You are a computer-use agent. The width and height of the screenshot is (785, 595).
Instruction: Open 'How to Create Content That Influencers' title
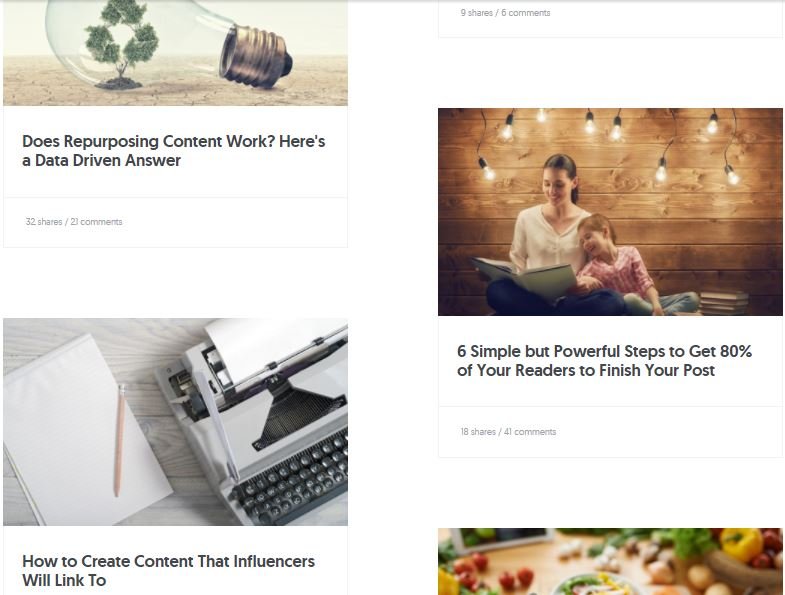pos(168,570)
